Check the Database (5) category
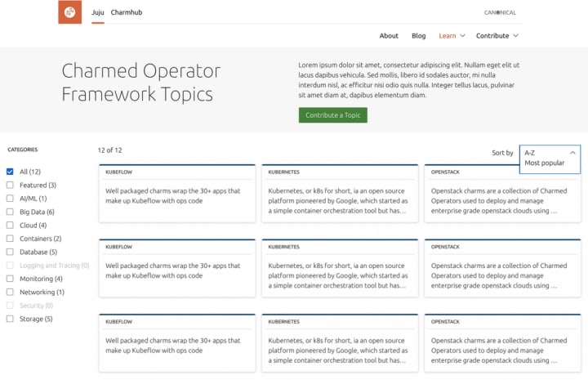The image size is (588, 380). [10, 252]
